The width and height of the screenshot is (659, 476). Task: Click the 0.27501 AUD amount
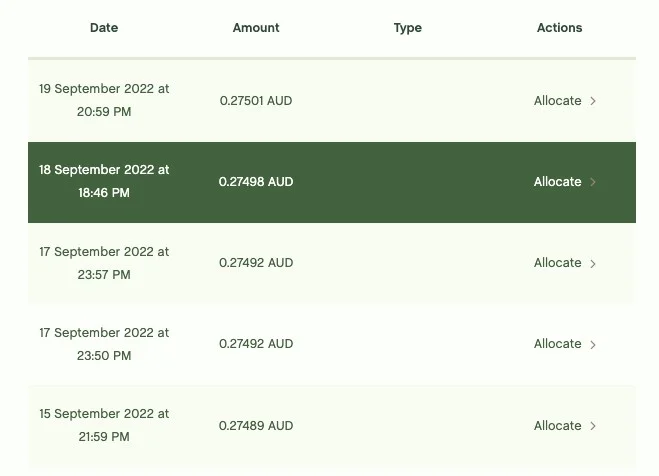pos(256,101)
